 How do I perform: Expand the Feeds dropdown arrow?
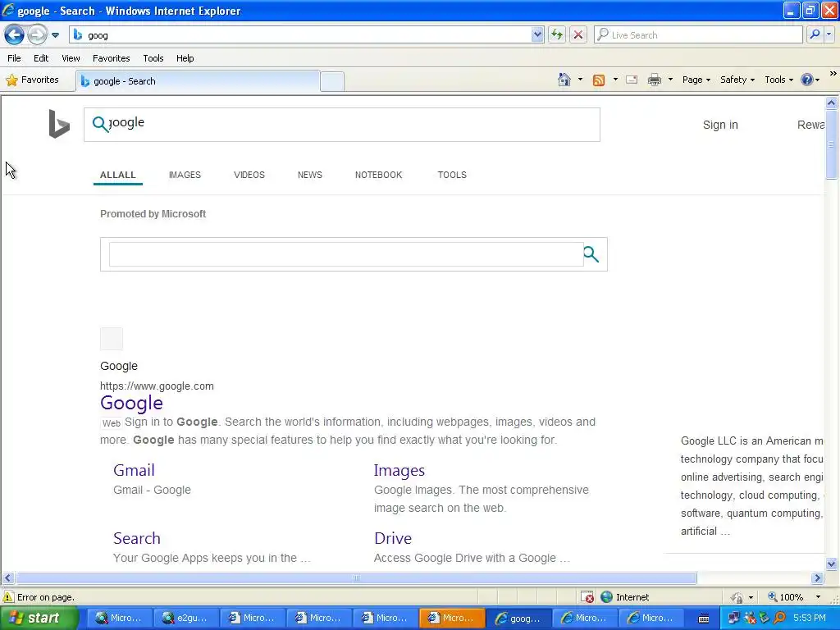tap(615, 80)
